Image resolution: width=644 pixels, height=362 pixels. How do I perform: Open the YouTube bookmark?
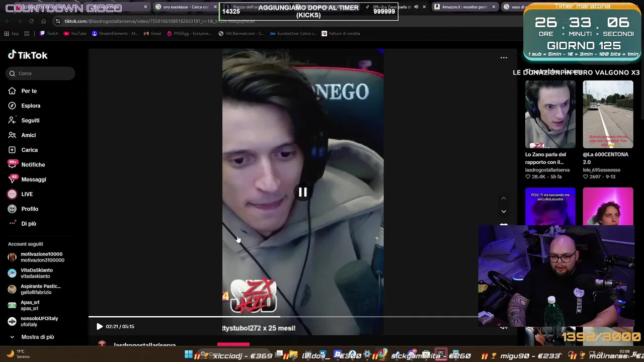(75, 34)
